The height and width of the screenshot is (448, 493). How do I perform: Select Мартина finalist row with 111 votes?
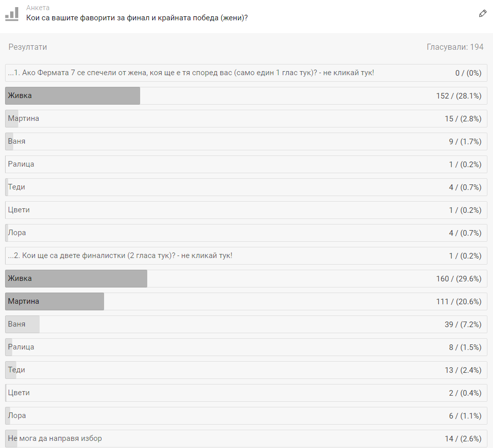pos(246,301)
